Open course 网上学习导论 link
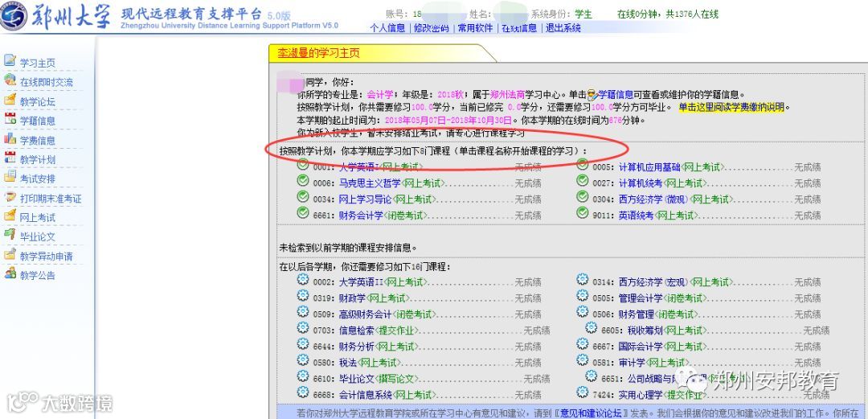Viewport: 868px width, 419px height. pos(366,199)
